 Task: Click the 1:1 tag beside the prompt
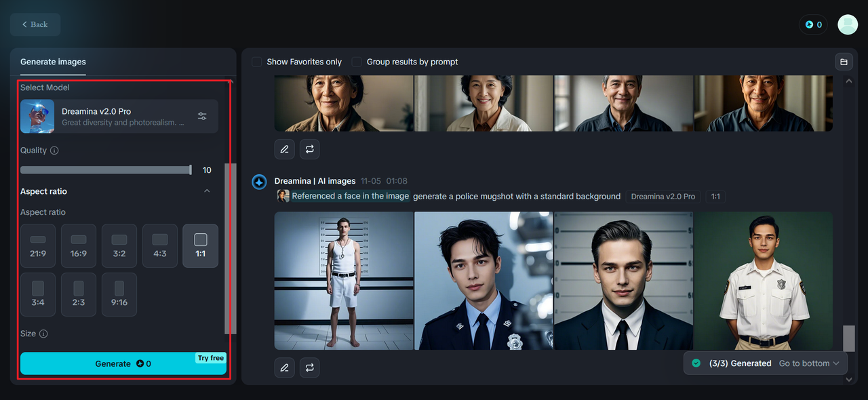715,197
